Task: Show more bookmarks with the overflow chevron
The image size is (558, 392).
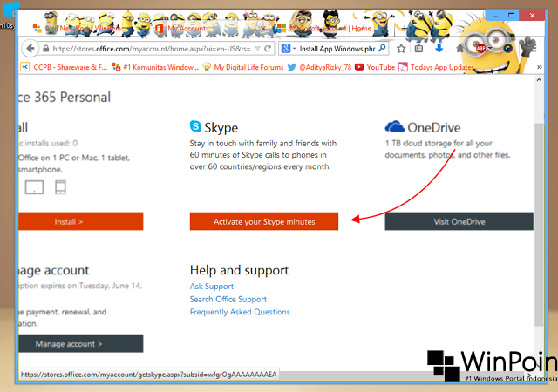Action: pos(540,67)
